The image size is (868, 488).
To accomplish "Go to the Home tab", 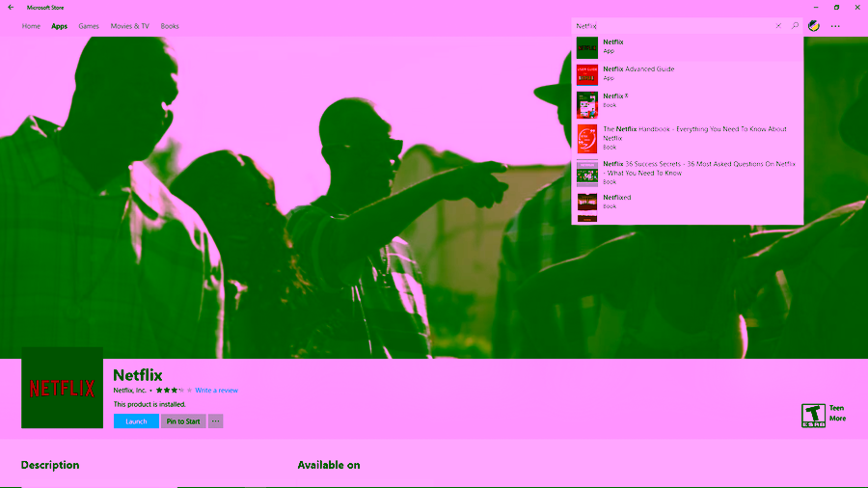I will click(31, 26).
